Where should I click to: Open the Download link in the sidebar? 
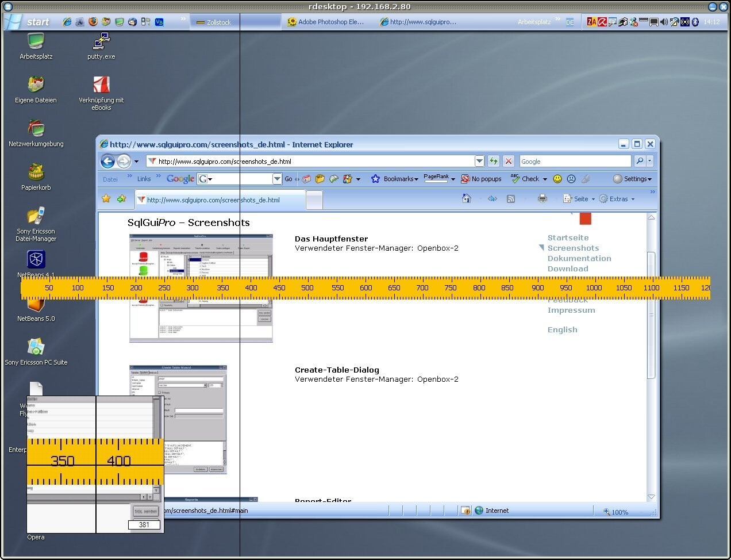pos(568,269)
